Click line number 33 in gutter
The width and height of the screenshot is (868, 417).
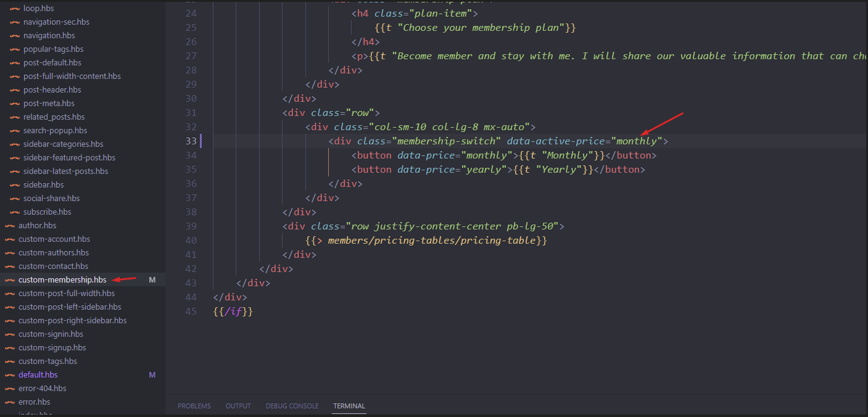pyautogui.click(x=191, y=141)
